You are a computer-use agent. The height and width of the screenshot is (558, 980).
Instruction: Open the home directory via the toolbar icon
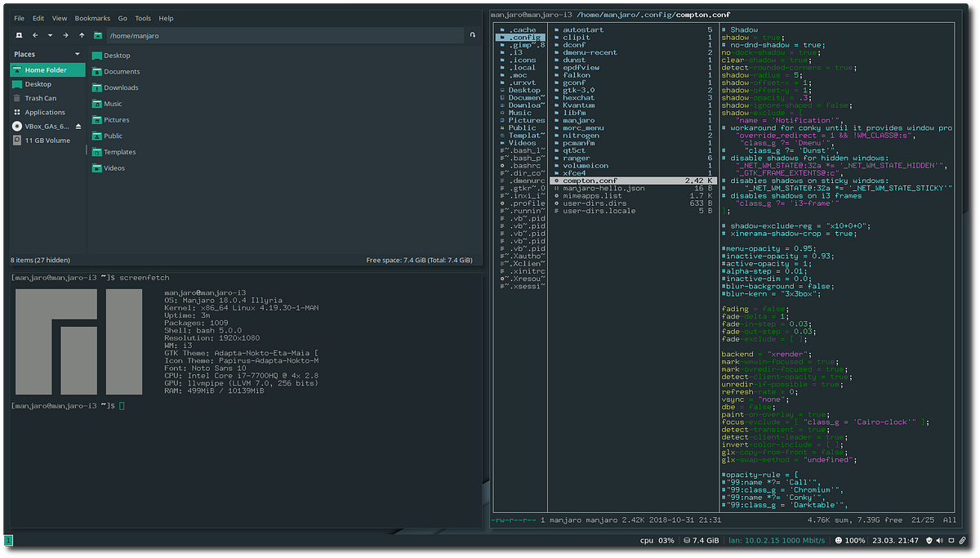pyautogui.click(x=97, y=35)
